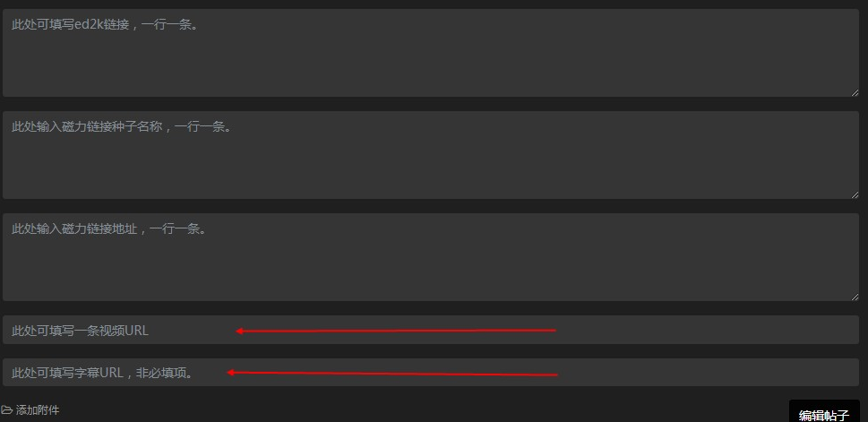Click resize grip of 磁力链接地址 text area
This screenshot has width=868, height=422.
coord(854,296)
